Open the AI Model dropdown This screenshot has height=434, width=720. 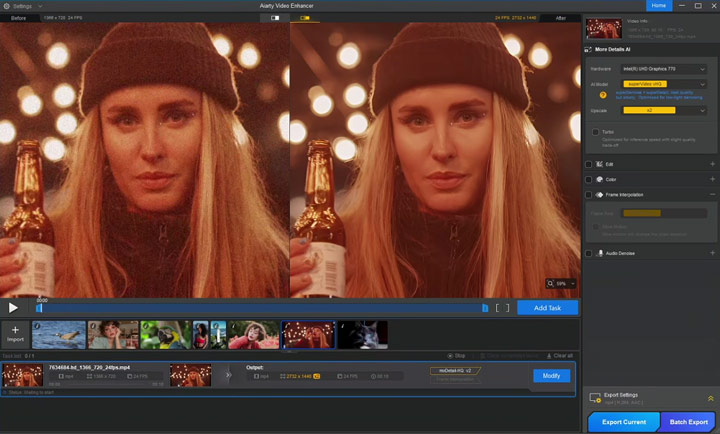click(x=664, y=84)
